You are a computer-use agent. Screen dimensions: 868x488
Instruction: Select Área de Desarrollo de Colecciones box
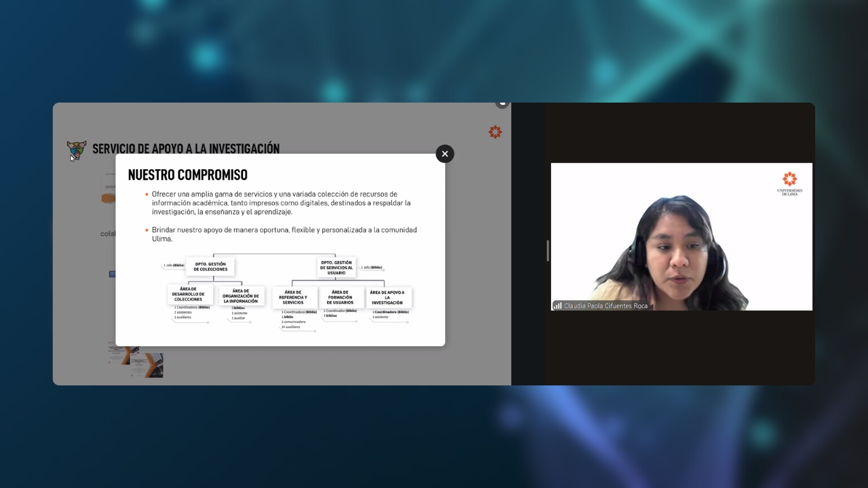188,294
